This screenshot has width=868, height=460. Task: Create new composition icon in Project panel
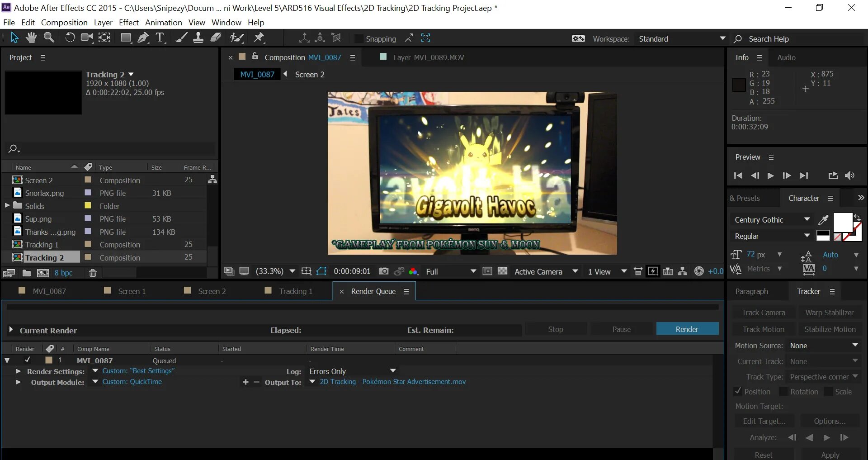click(43, 273)
